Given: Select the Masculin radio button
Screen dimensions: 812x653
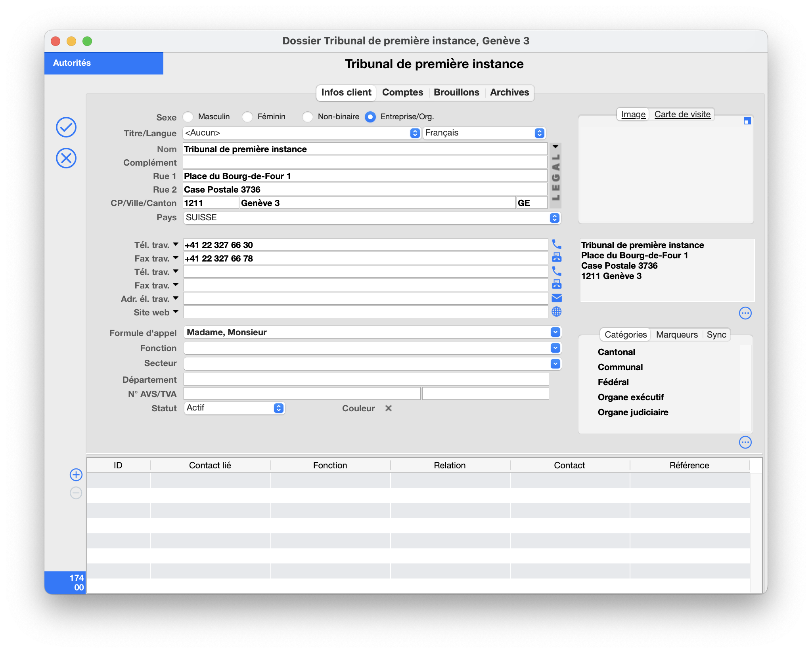Looking at the screenshot, I should coord(188,117).
